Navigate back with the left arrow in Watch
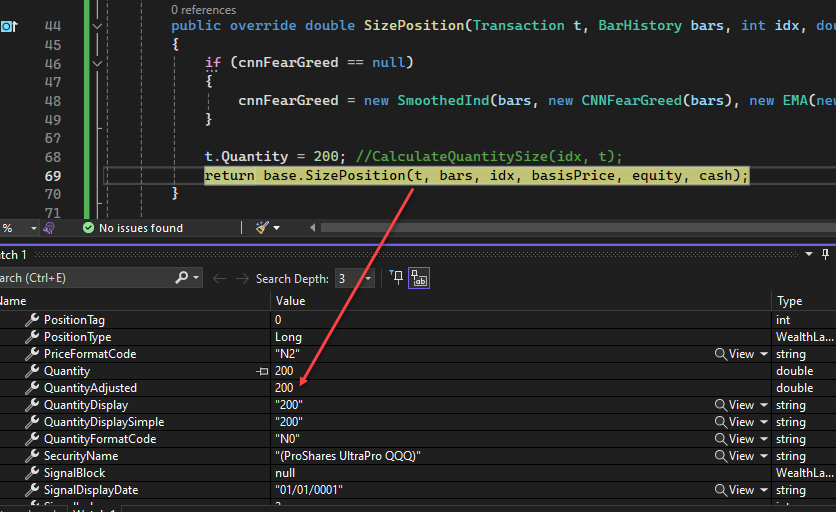 [220, 278]
